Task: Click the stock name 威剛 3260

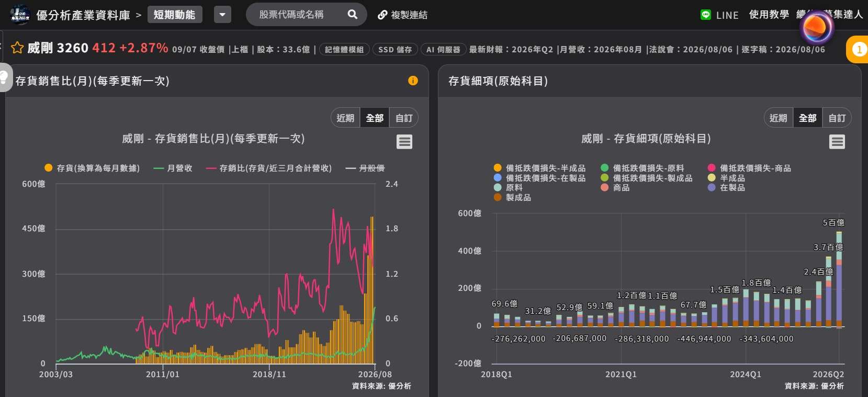Action: (58, 48)
